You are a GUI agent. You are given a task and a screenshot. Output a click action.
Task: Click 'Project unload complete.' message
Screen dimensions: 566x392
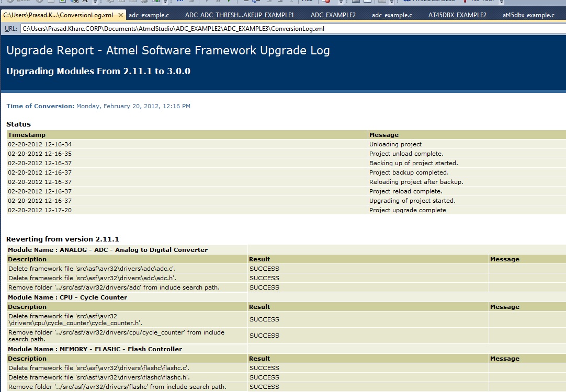coord(406,154)
